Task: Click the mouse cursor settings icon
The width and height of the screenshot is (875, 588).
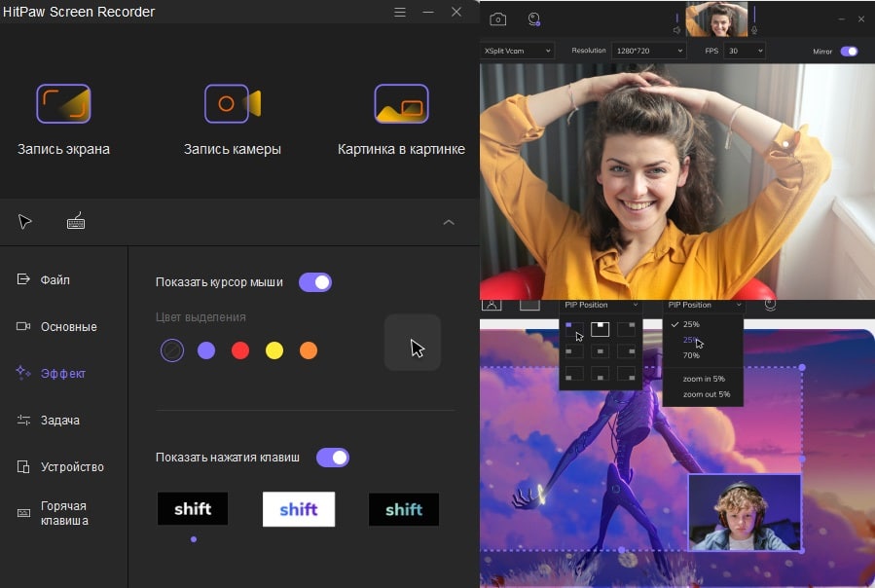Action: tap(25, 222)
